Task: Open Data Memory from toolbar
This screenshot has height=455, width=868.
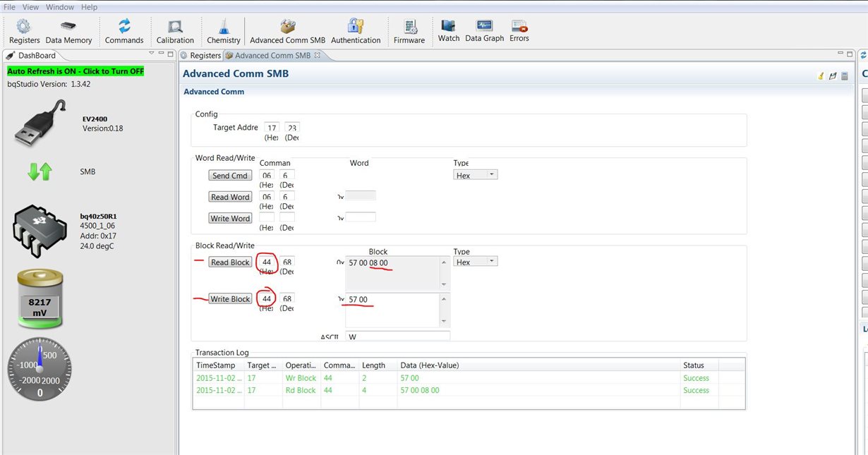Action: click(x=68, y=32)
